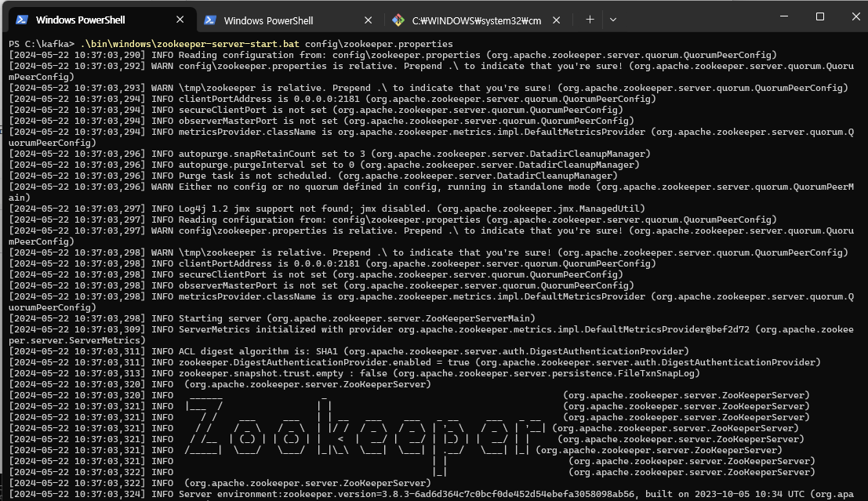Switch to the C:\WINDOWS\system32\cm tab
Viewport: 868px width, 501px height.
pos(477,20)
